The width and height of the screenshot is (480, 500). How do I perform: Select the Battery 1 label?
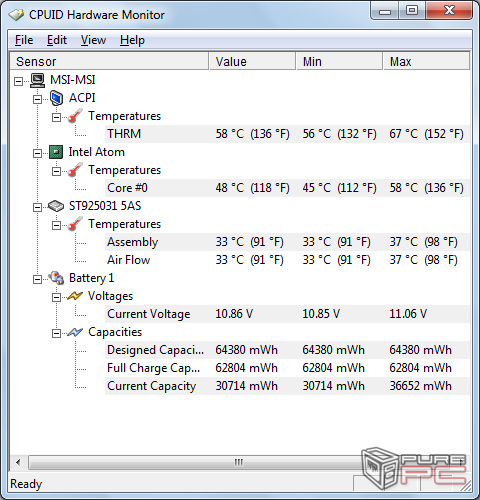tap(91, 278)
